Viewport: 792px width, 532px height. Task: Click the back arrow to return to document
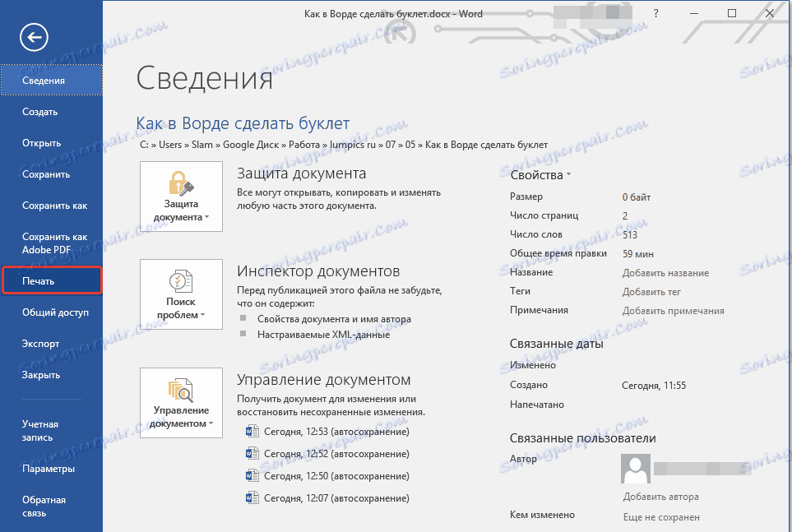point(34,37)
